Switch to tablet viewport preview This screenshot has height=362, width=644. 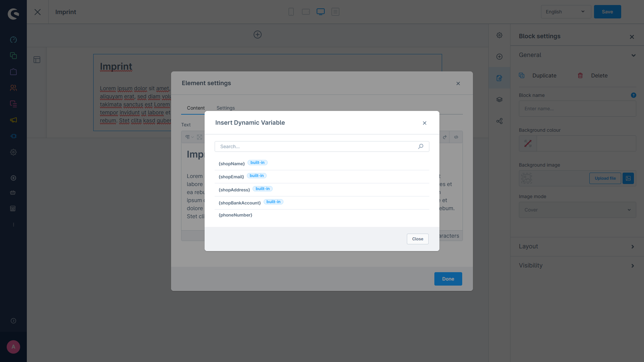306,12
